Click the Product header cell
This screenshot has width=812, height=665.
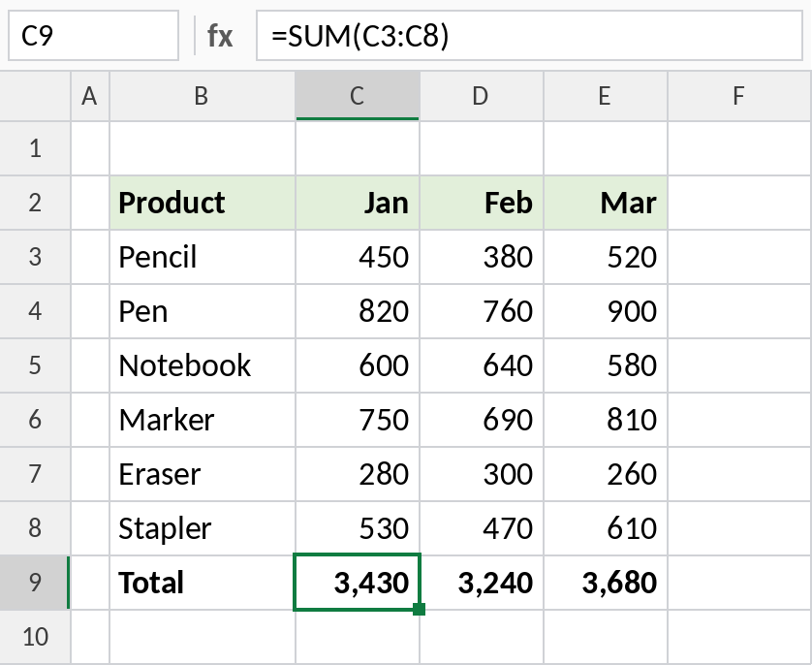point(202,203)
